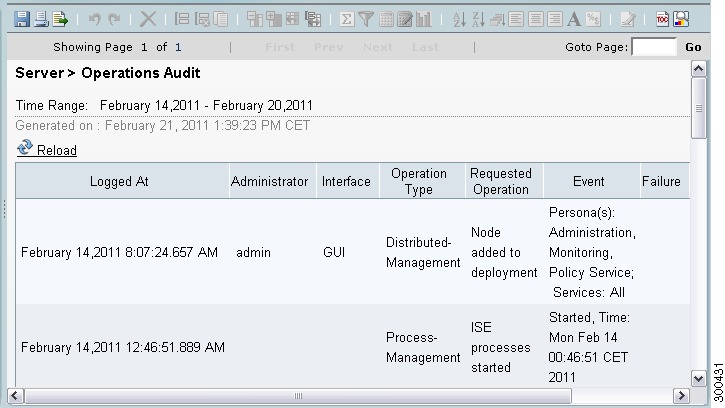The width and height of the screenshot is (725, 408).
Task: Click the Go button
Action: click(693, 47)
